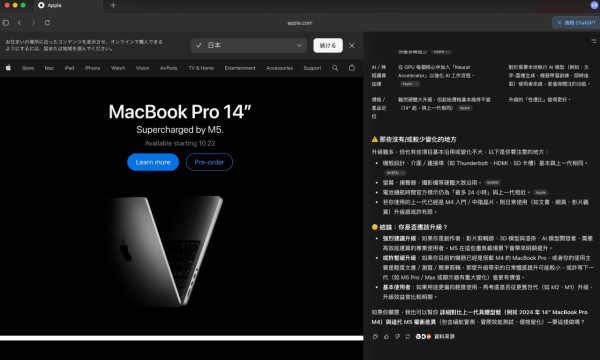Dismiss the region selection banner
Screen dimensions: 600x360
click(x=352, y=46)
